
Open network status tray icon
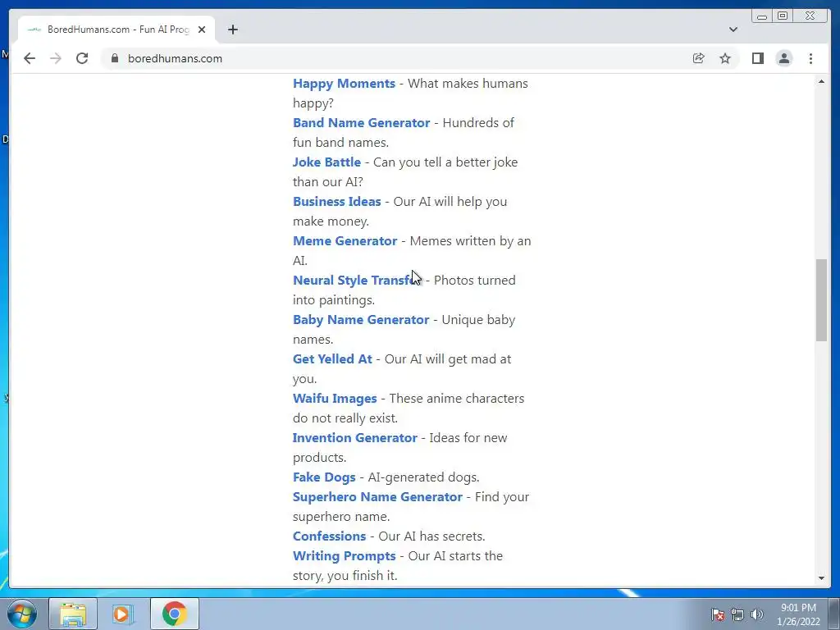tap(737, 614)
